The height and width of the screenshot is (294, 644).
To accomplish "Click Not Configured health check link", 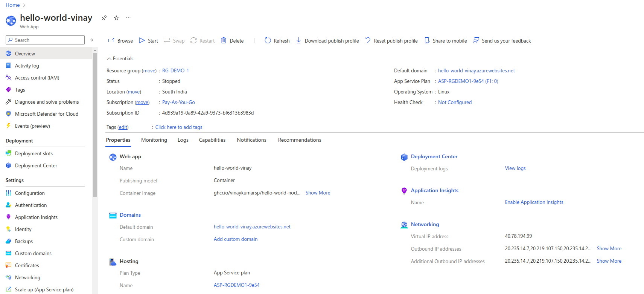I will [x=455, y=102].
